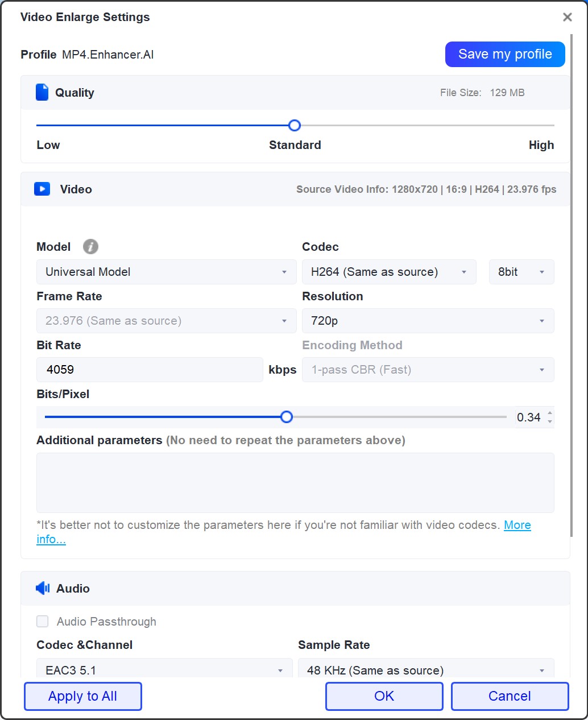The height and width of the screenshot is (720, 588).
Task: Click the Quality section document icon
Action: (x=42, y=92)
